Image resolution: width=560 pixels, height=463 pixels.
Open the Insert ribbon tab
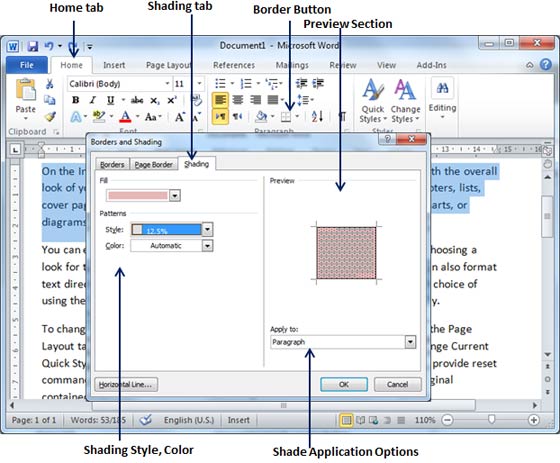(114, 65)
